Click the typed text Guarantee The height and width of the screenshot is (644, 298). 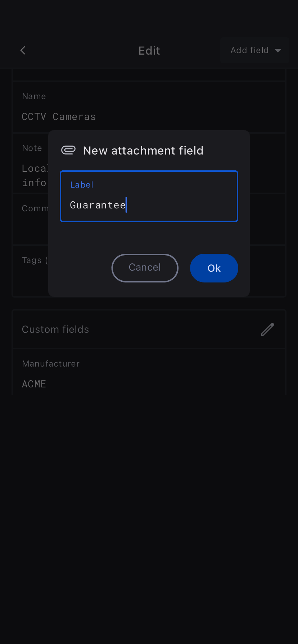(x=98, y=205)
